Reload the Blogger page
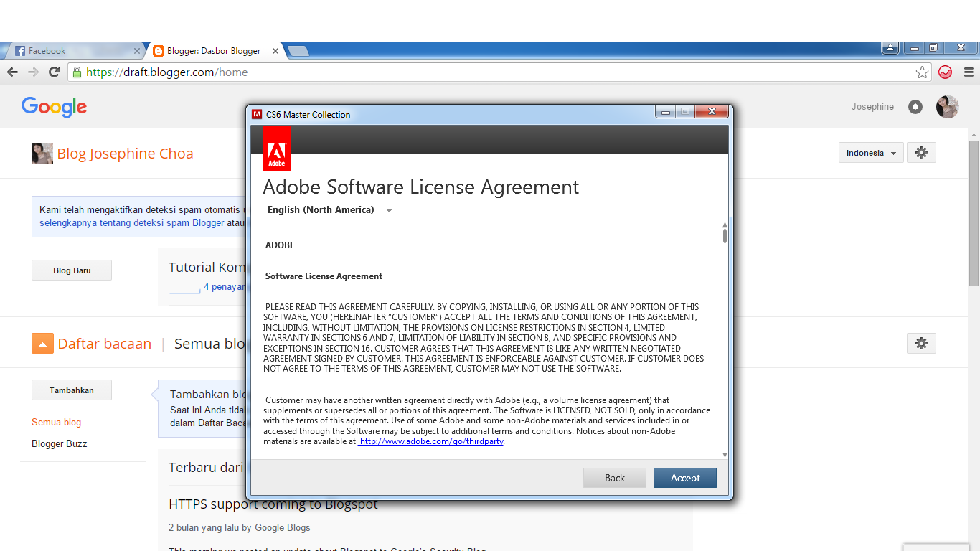Screen dimensions: 980x551 coord(54,72)
